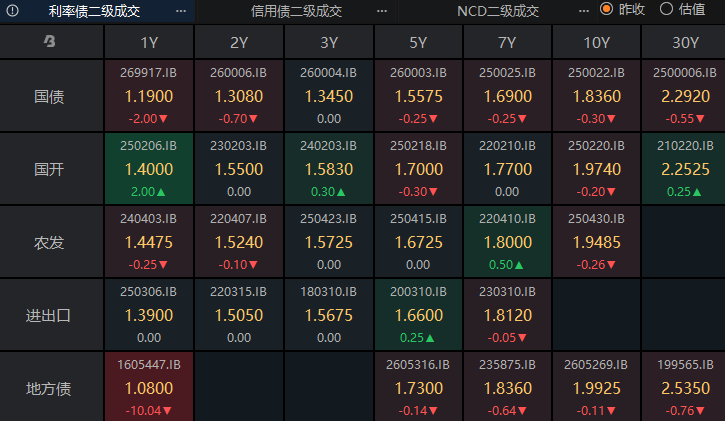Click the 3Y column header

329,42
